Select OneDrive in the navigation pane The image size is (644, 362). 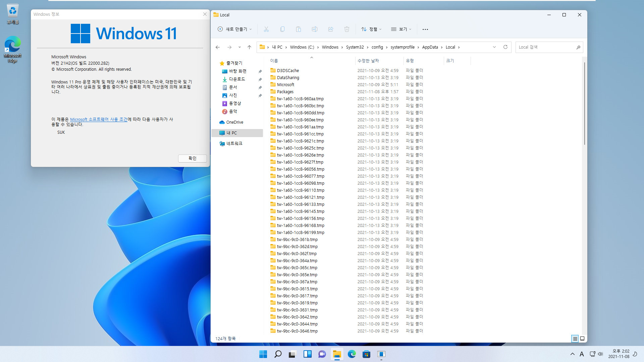pos(234,122)
